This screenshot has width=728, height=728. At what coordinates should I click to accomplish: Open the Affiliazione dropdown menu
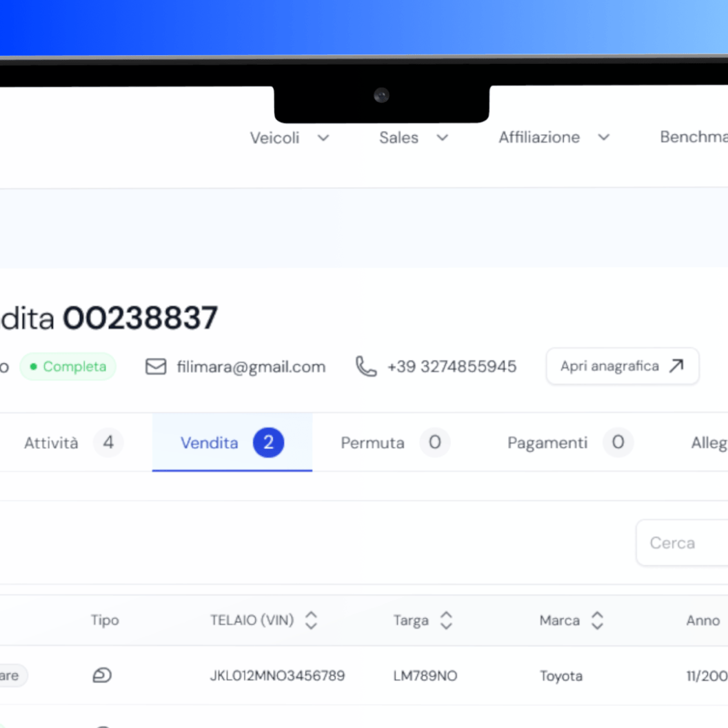pos(554,137)
